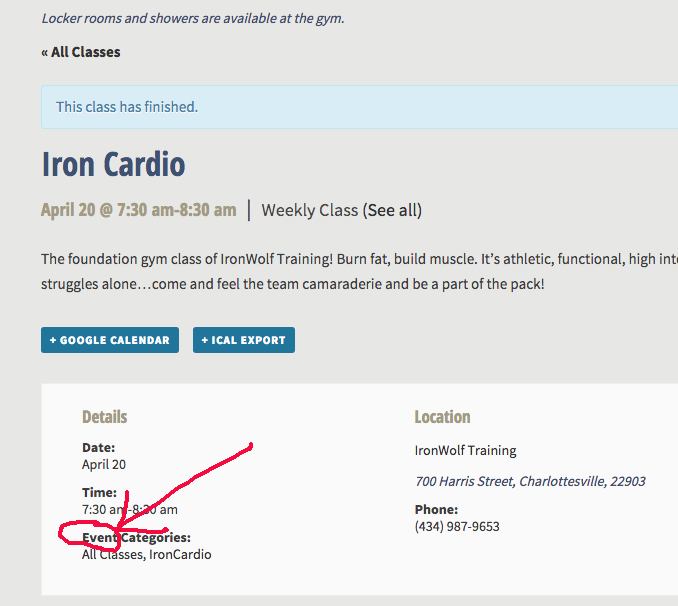Click the "« All Classes" back link

point(81,52)
